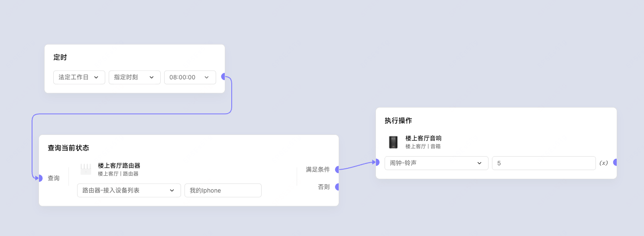Select the 楼上客厅路由器 device name
This screenshot has height=236, width=644.
(119, 166)
